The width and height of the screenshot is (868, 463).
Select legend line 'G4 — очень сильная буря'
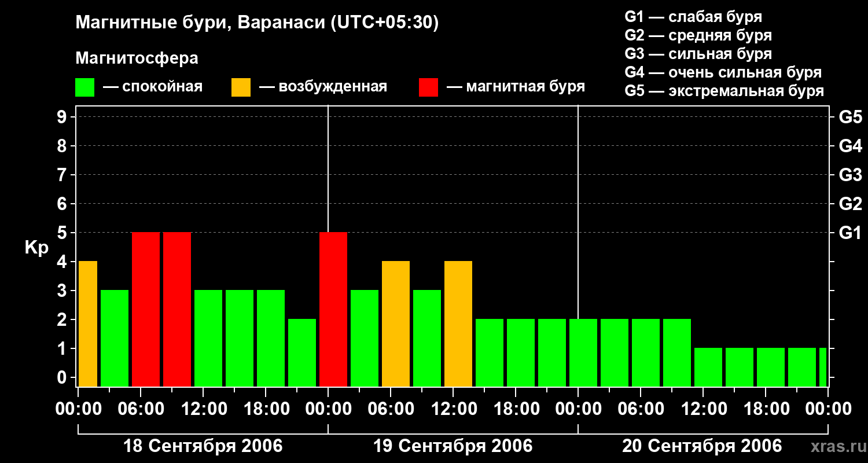coord(723,72)
